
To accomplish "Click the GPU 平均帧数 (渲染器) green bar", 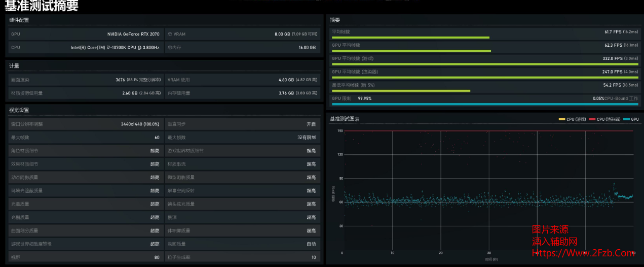I will (485, 77).
